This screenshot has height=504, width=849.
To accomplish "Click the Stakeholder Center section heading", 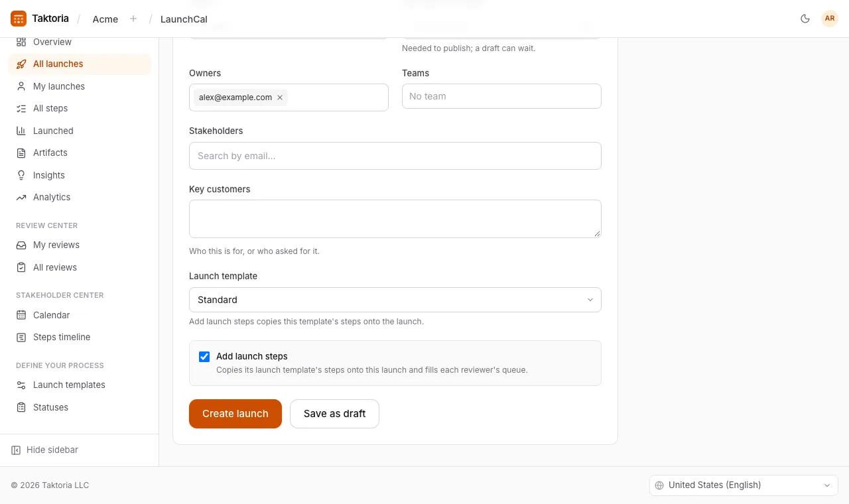I will [x=60, y=295].
